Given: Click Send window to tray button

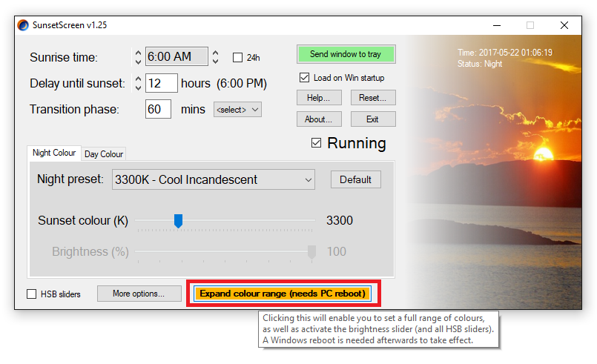Looking at the screenshot, I should 346,54.
